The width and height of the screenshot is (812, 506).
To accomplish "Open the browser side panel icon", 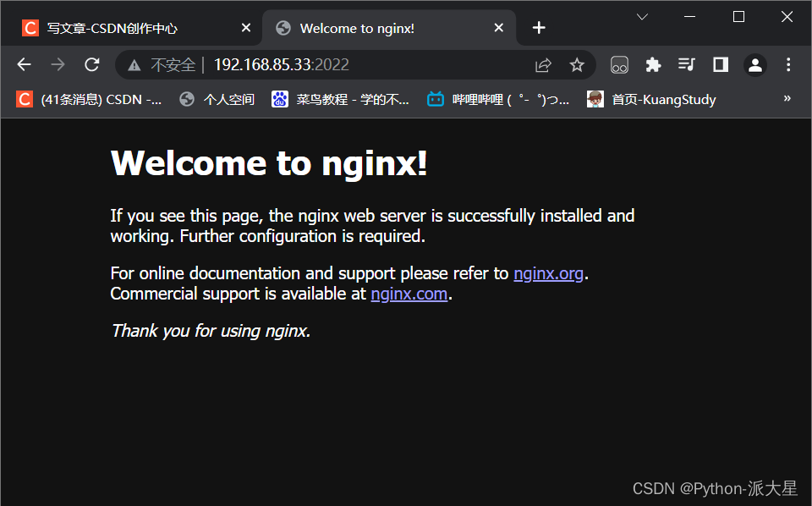I will (x=720, y=64).
